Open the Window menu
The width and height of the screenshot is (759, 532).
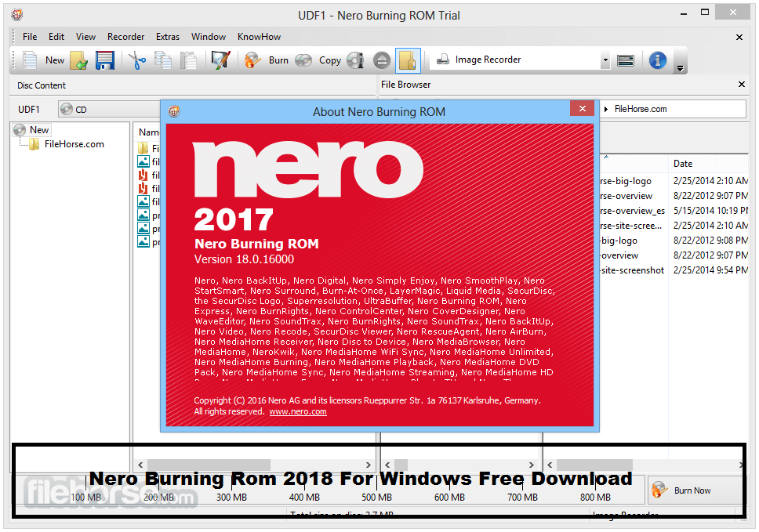coord(208,37)
